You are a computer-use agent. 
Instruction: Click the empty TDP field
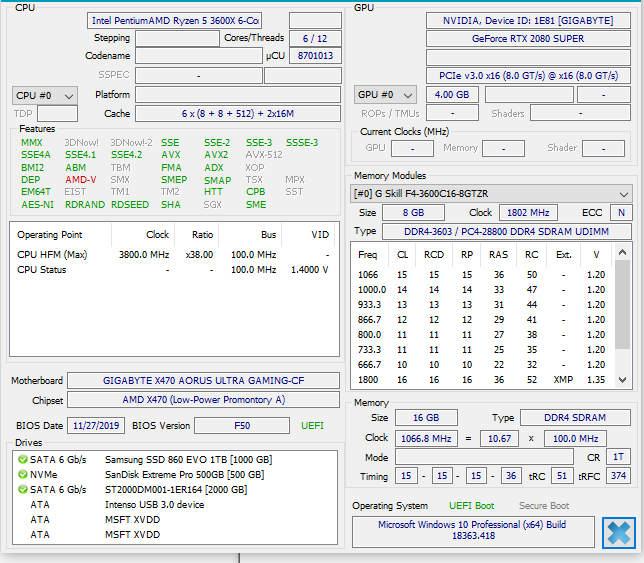pyautogui.click(x=58, y=114)
